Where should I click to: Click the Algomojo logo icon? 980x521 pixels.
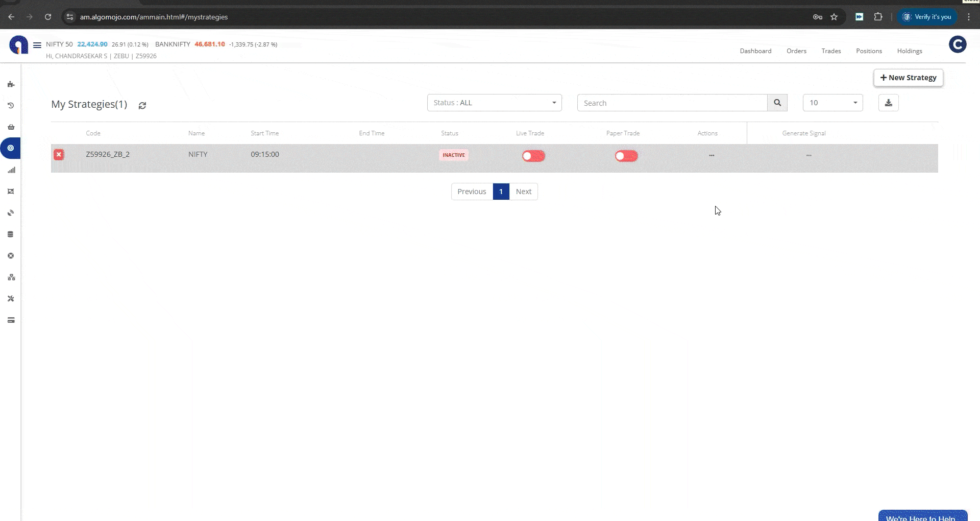click(19, 45)
